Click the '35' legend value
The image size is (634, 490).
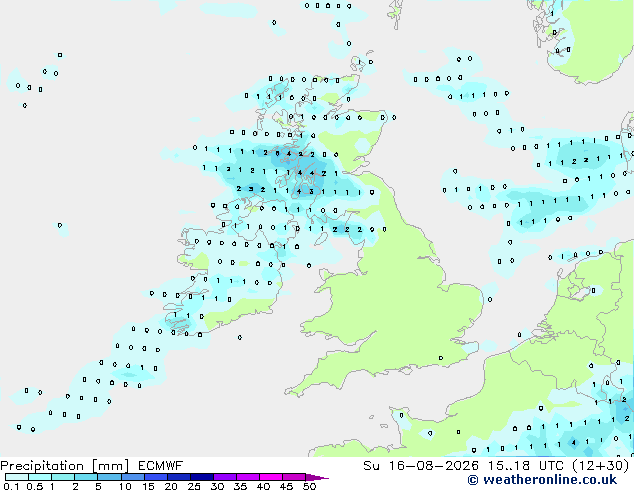coord(240,486)
